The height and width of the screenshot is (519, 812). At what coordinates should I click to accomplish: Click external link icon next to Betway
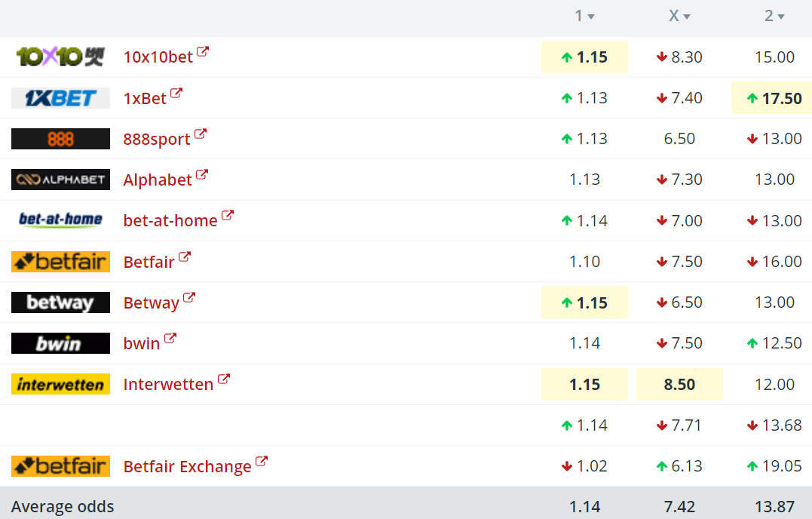tap(189, 297)
